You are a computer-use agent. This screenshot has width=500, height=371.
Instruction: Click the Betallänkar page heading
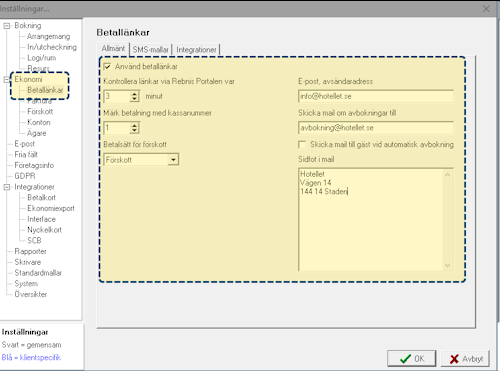click(123, 33)
